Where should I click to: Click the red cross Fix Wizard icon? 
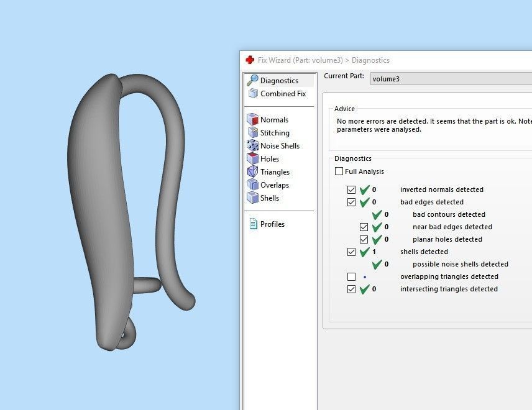pos(250,60)
